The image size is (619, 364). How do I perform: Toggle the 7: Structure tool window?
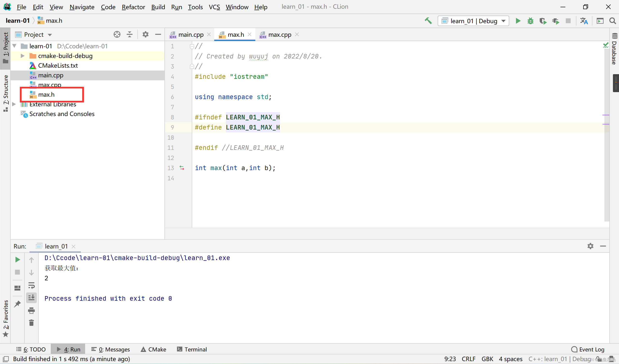pyautogui.click(x=5, y=93)
